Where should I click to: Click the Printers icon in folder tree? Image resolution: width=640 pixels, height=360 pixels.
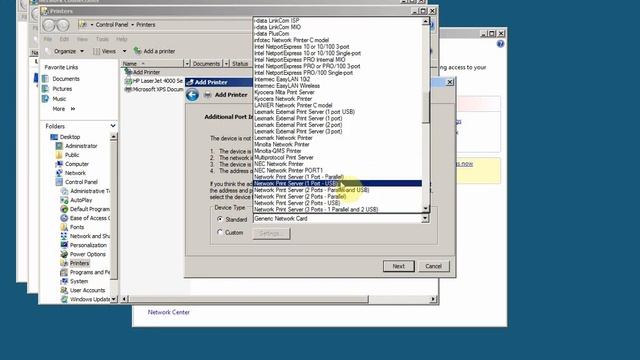(64, 263)
